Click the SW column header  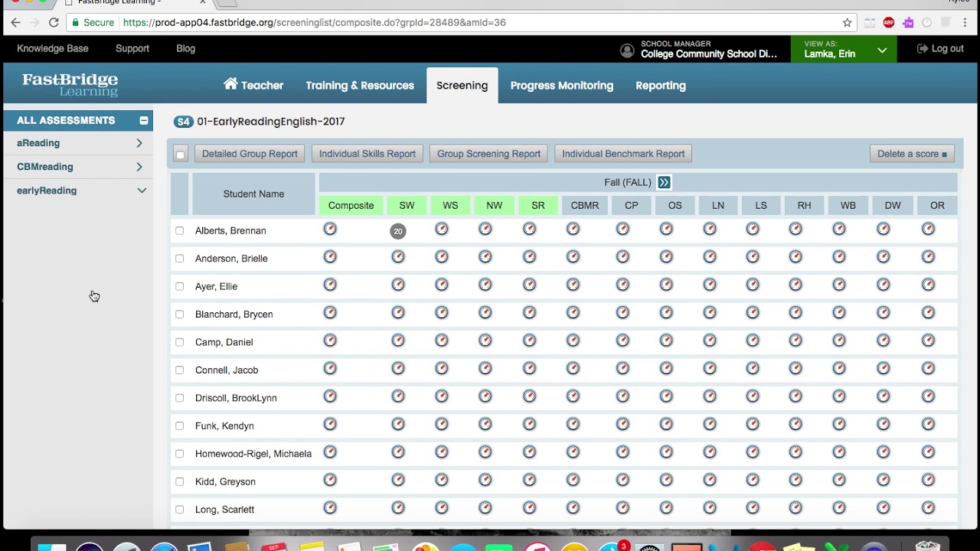pos(407,205)
